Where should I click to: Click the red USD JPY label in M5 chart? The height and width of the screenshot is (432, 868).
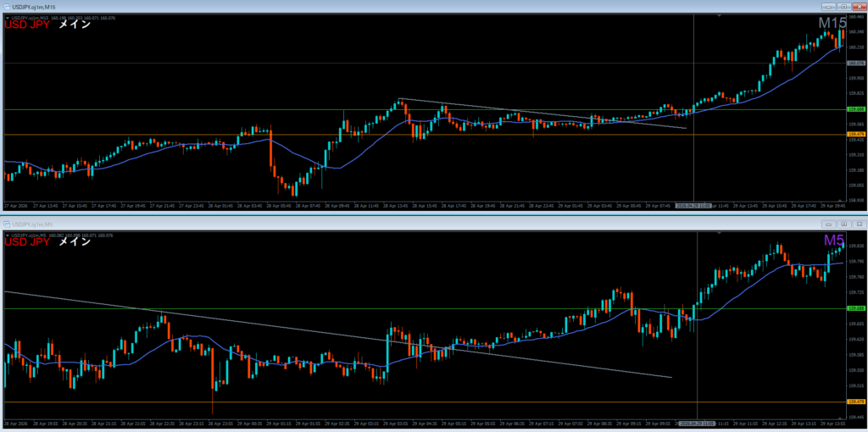click(x=27, y=241)
